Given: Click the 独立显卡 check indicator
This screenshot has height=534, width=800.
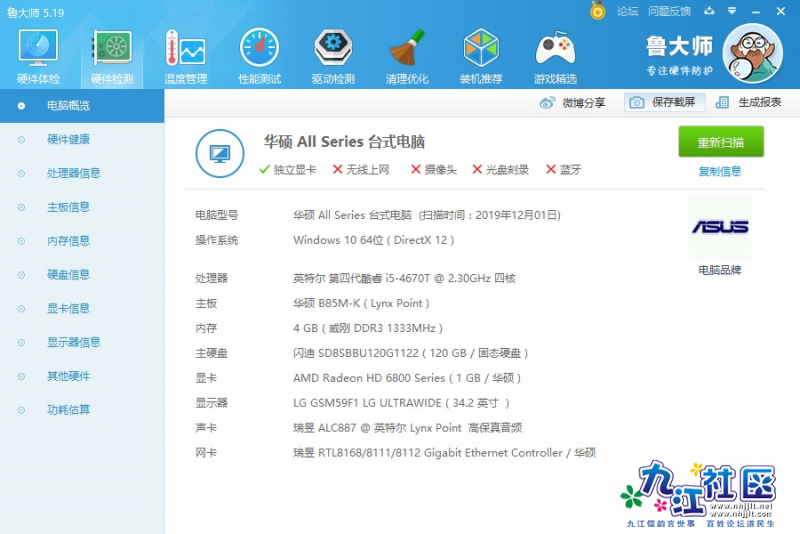Looking at the screenshot, I should click(288, 169).
